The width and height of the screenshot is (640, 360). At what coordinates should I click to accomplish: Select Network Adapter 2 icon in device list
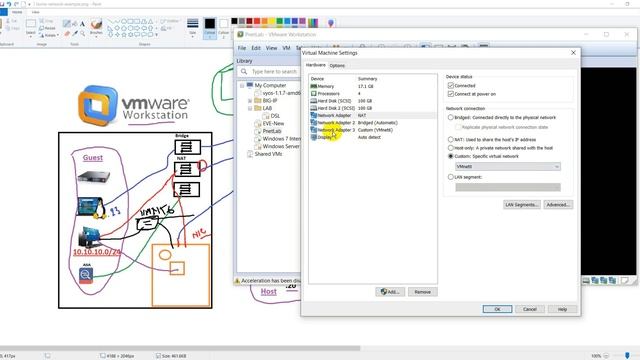pyautogui.click(x=313, y=122)
